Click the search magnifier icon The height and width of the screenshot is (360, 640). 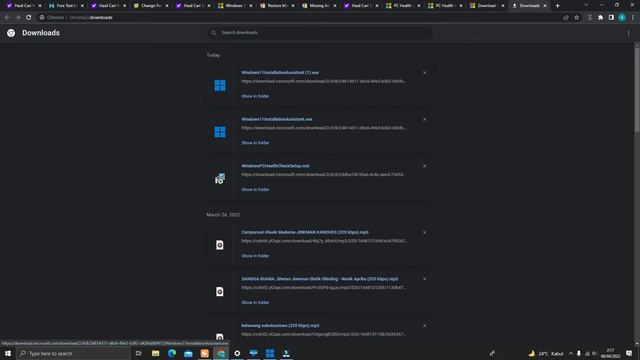(x=213, y=33)
